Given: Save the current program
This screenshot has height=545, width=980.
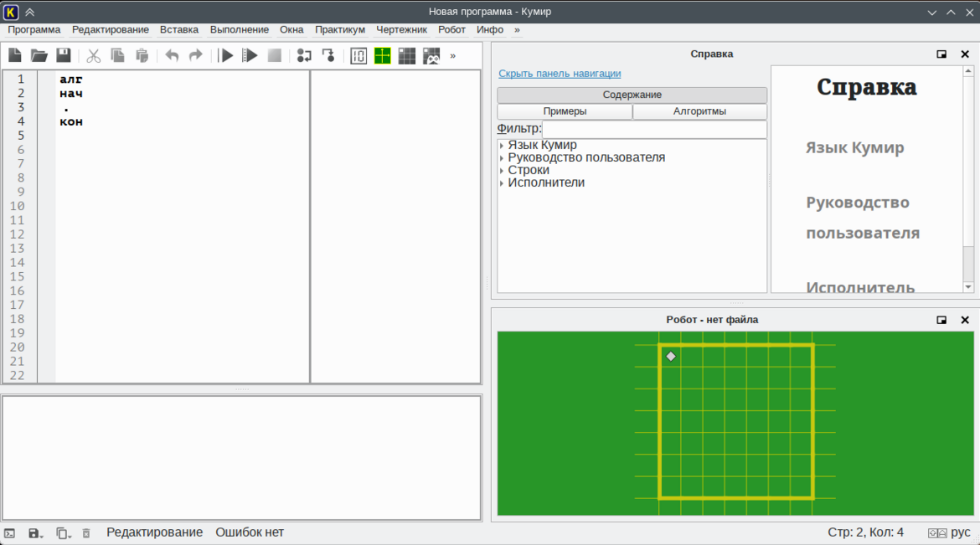Looking at the screenshot, I should coord(64,55).
